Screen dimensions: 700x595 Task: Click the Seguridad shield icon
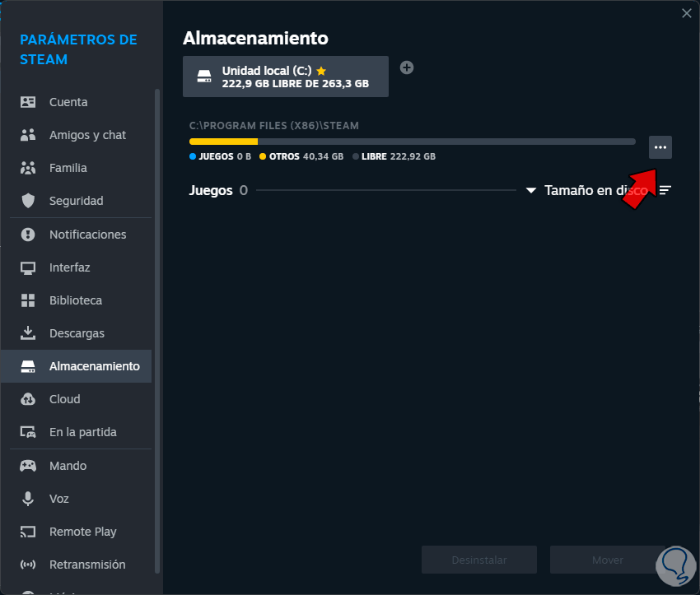pos(28,201)
